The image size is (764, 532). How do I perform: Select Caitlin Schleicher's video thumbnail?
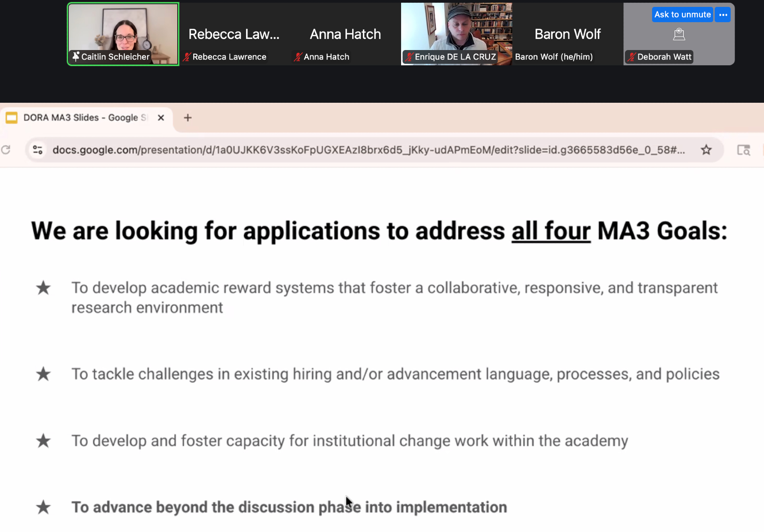tap(123, 29)
